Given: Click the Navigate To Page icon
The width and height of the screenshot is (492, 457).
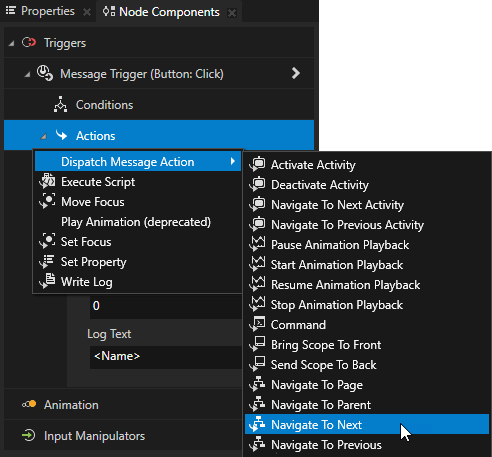Looking at the screenshot, I should click(x=257, y=385).
